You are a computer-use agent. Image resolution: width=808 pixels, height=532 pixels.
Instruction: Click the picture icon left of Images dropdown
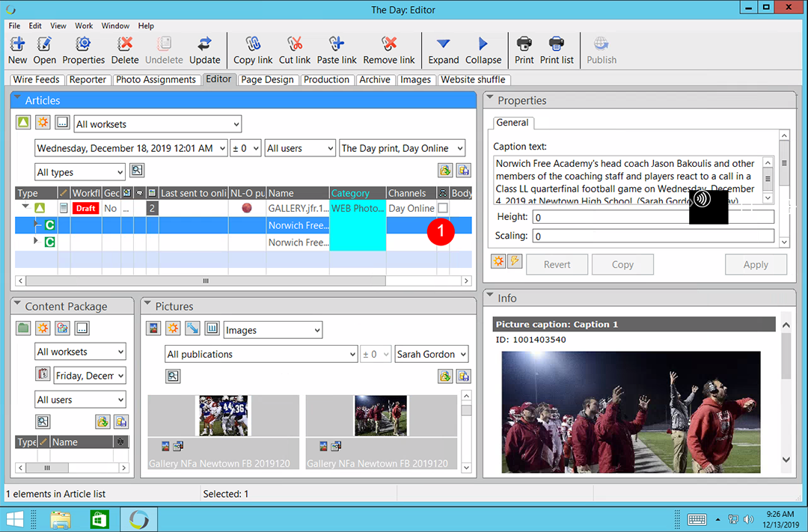click(153, 328)
